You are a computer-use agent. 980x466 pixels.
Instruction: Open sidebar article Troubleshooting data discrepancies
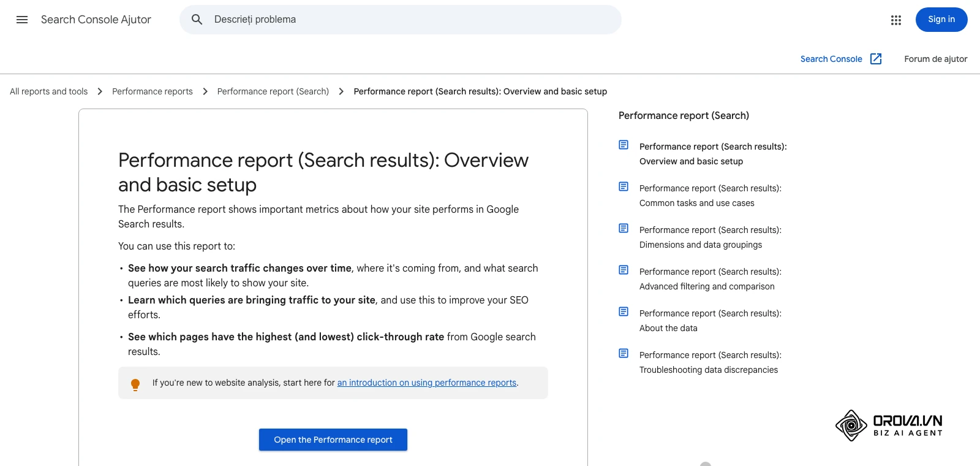[710, 362]
